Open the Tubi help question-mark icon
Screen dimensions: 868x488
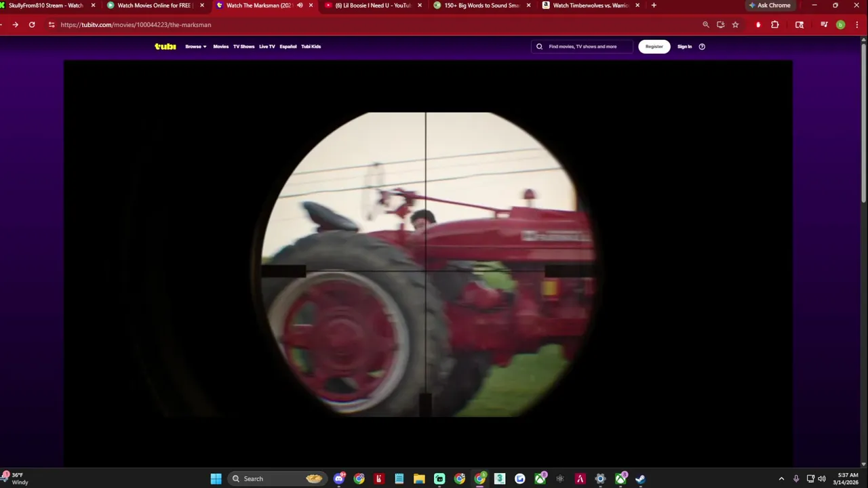click(x=702, y=47)
